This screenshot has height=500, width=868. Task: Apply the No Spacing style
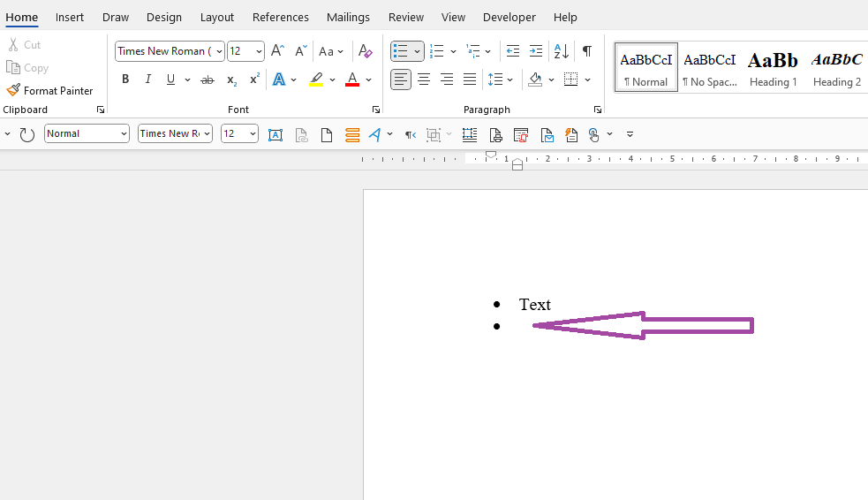[x=710, y=67]
